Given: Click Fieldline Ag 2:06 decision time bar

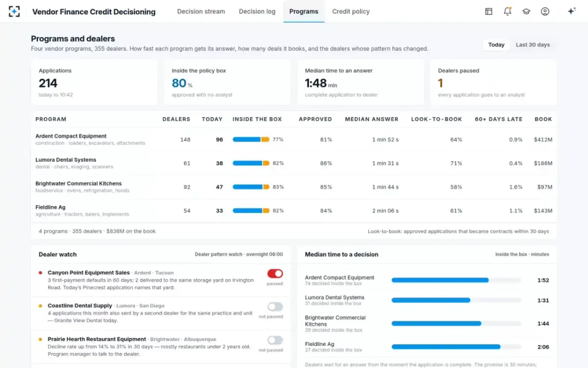Looking at the screenshot, I should pos(456,347).
